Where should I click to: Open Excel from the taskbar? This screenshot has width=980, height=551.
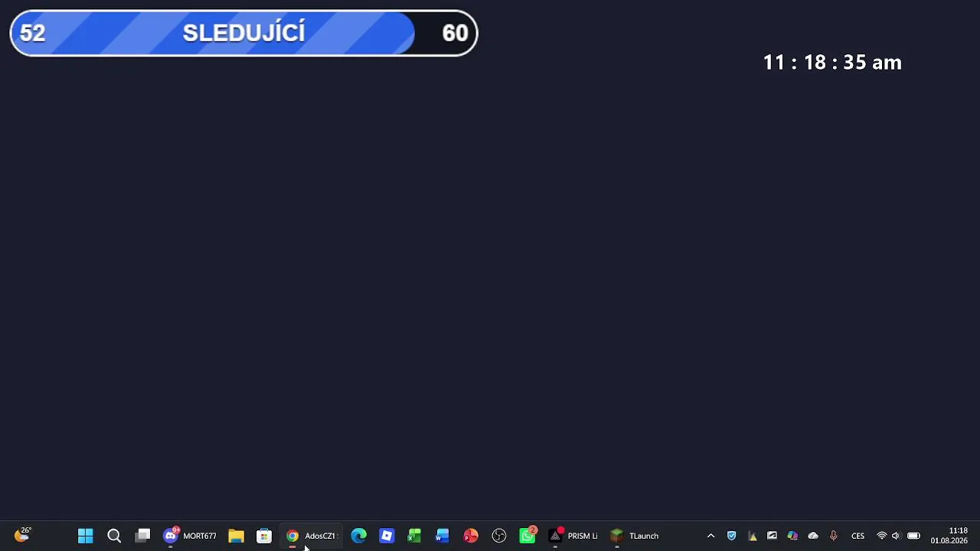(x=414, y=536)
